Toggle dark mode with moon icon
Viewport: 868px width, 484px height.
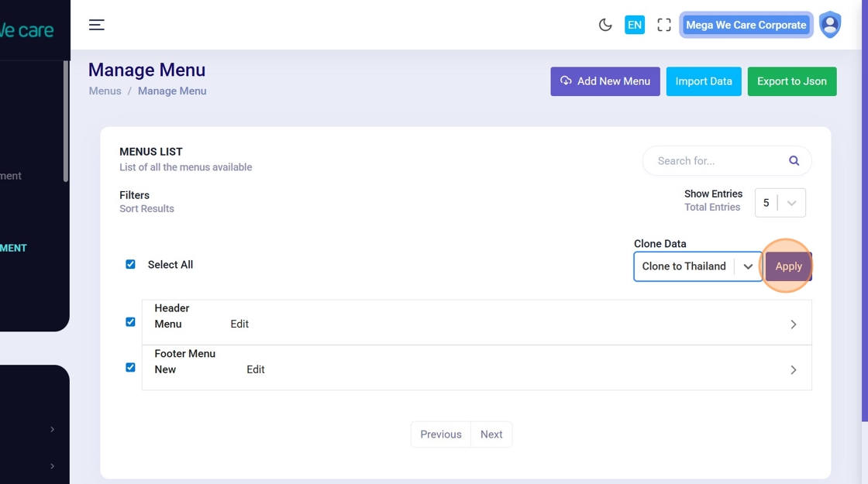(605, 25)
